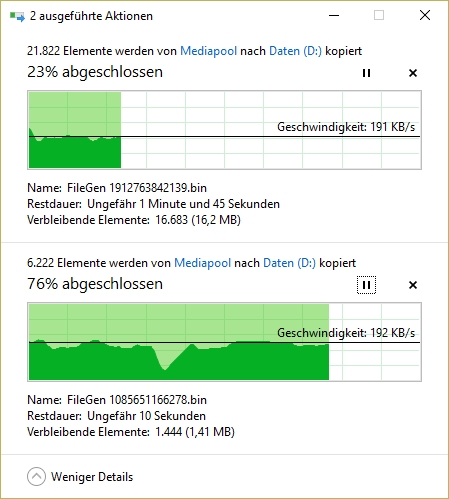The width and height of the screenshot is (449, 499).
Task: Minimize the copy progress window
Action: [x=334, y=15]
